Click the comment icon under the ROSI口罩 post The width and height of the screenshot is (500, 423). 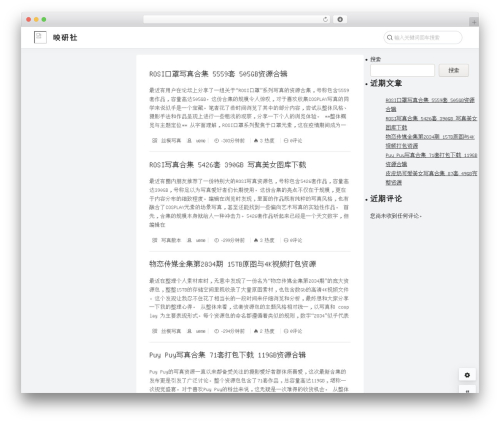286,141
